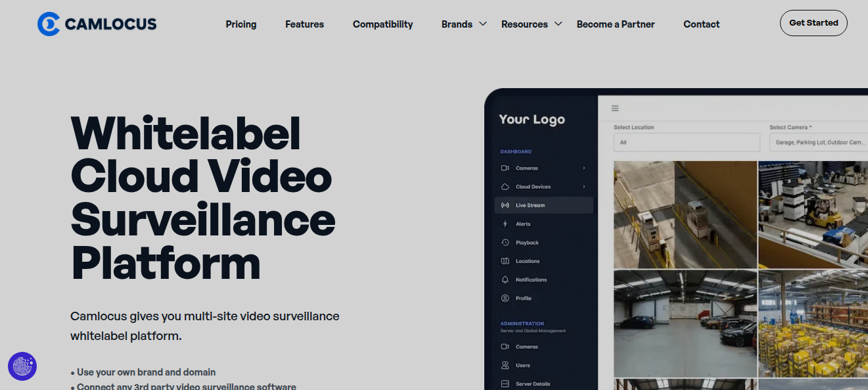Click the 'Use your own brand and domain' bullet
Viewport: 868px width, 390px height.
146,372
